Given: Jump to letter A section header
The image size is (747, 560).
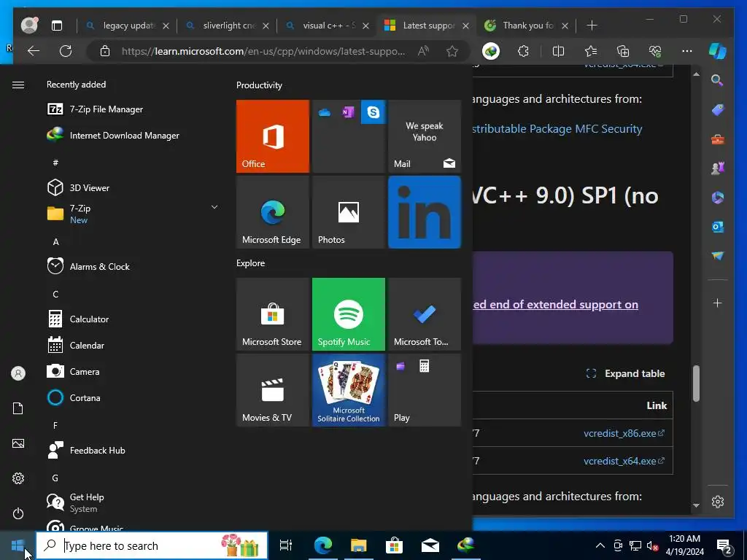Looking at the screenshot, I should coord(55,242).
